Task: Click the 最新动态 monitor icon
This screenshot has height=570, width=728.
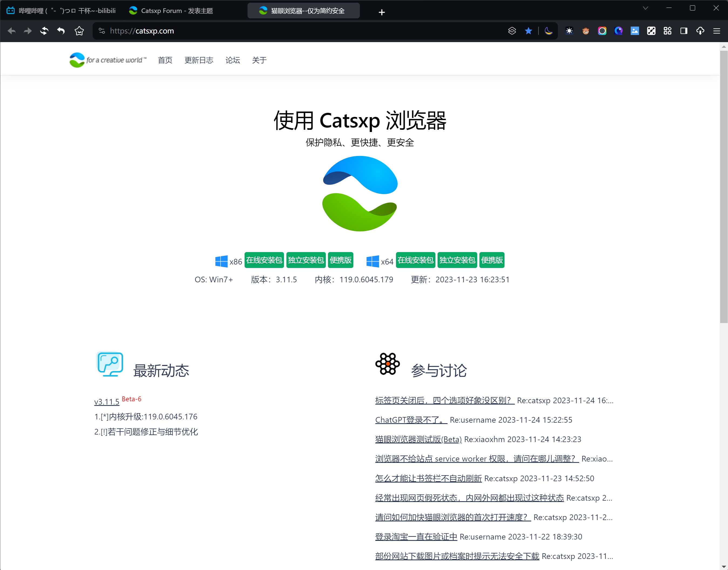Action: coord(110,364)
